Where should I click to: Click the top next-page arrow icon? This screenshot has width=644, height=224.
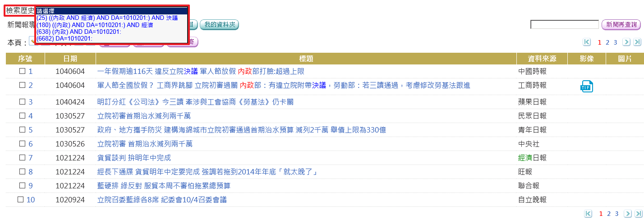[626, 42]
